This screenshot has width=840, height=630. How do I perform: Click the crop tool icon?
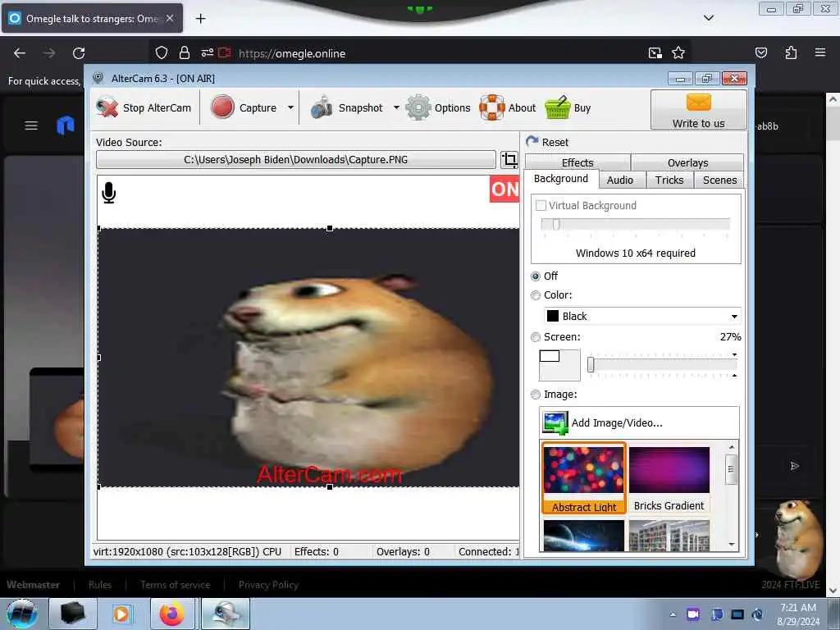click(509, 160)
